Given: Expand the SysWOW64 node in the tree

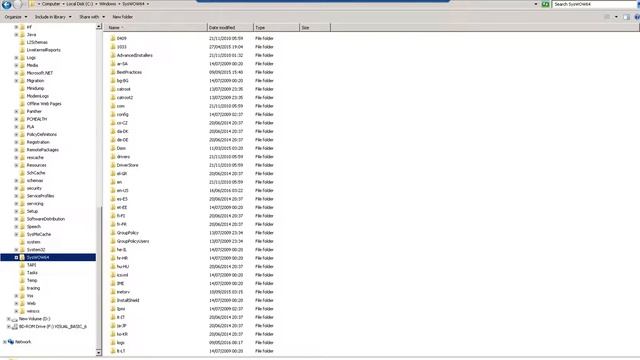Looking at the screenshot, I should pos(16,258).
